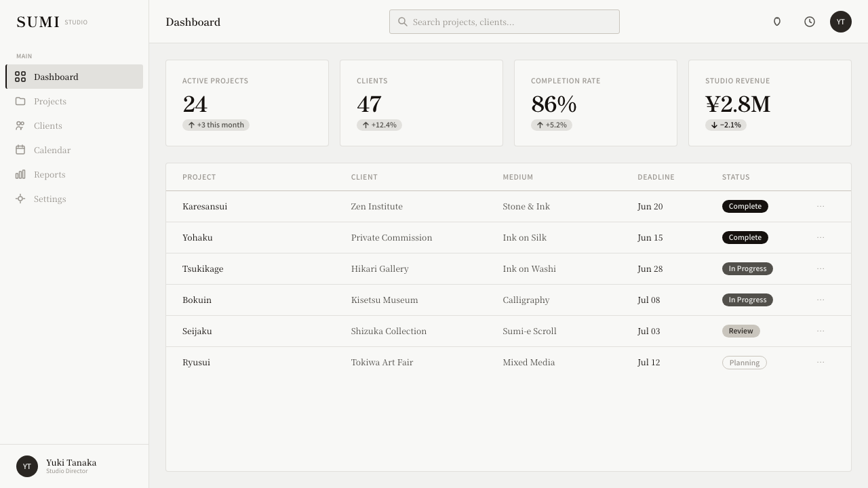Click the Clients stat card showing 47
Image resolution: width=868 pixels, height=488 pixels.
[421, 103]
